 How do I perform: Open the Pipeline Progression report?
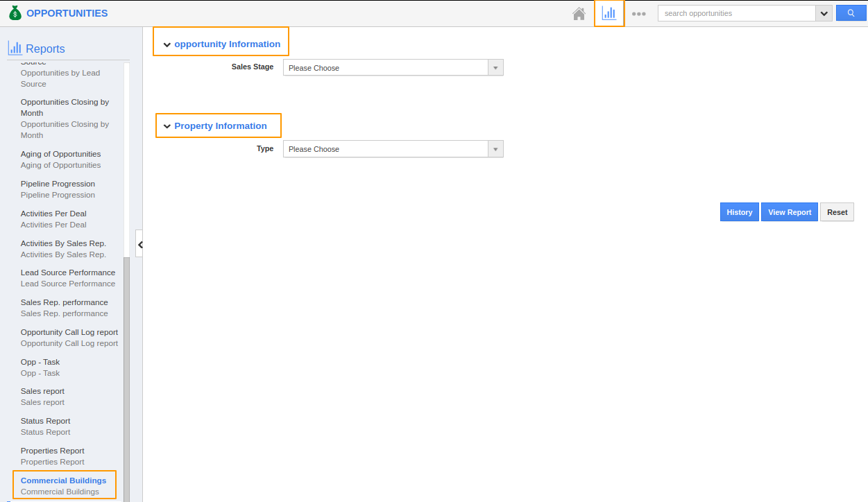58,184
